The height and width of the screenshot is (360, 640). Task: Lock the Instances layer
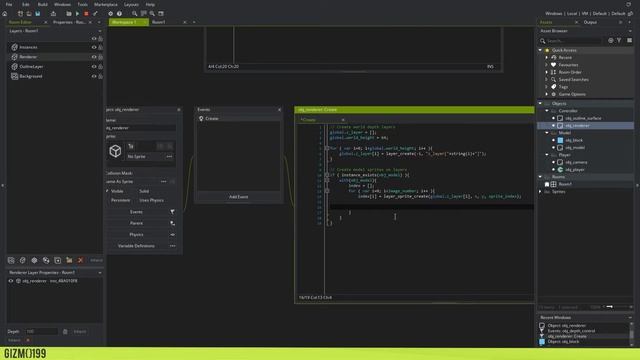[x=100, y=47]
